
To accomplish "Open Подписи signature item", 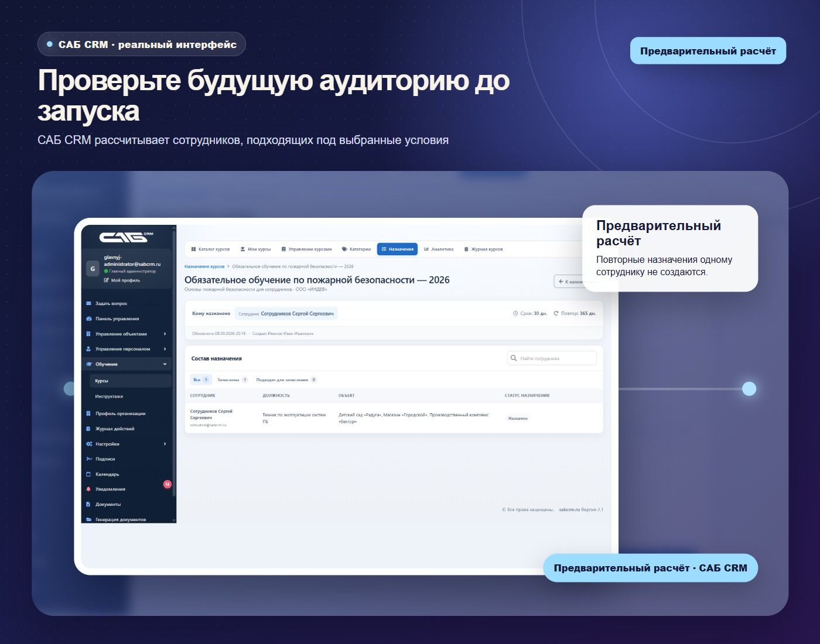I will coord(101,459).
